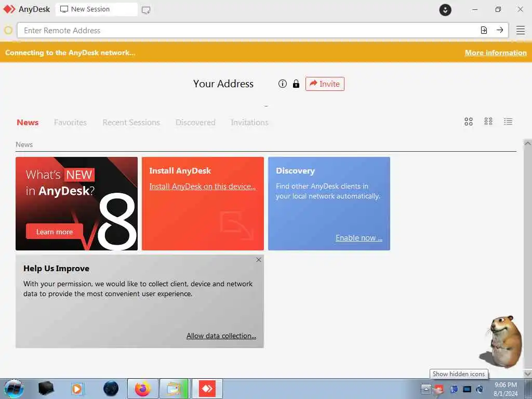Click the yellow connection status circle
The height and width of the screenshot is (399, 532).
click(x=8, y=30)
